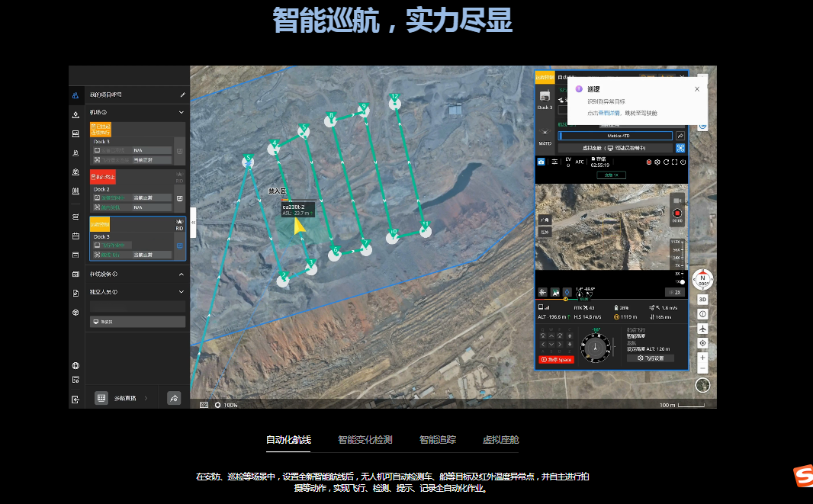Click the edit pencil icon beside project name
Viewport: 813px width, 504px height.
[x=182, y=95]
